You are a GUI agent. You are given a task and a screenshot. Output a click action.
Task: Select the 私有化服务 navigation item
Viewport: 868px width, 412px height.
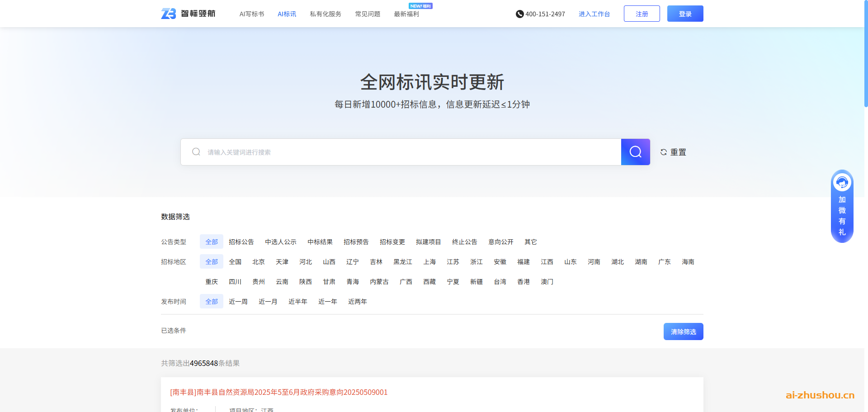click(325, 14)
